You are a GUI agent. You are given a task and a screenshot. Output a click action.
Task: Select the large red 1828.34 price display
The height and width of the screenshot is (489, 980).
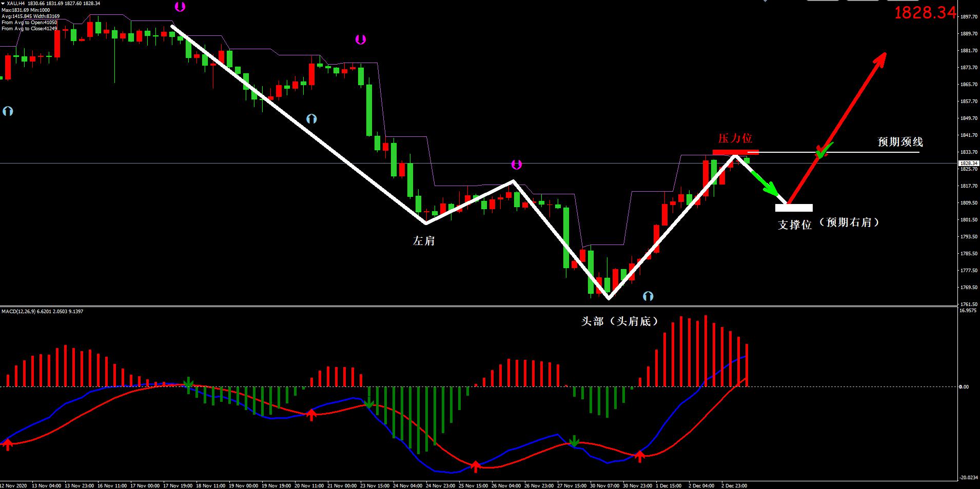925,13
